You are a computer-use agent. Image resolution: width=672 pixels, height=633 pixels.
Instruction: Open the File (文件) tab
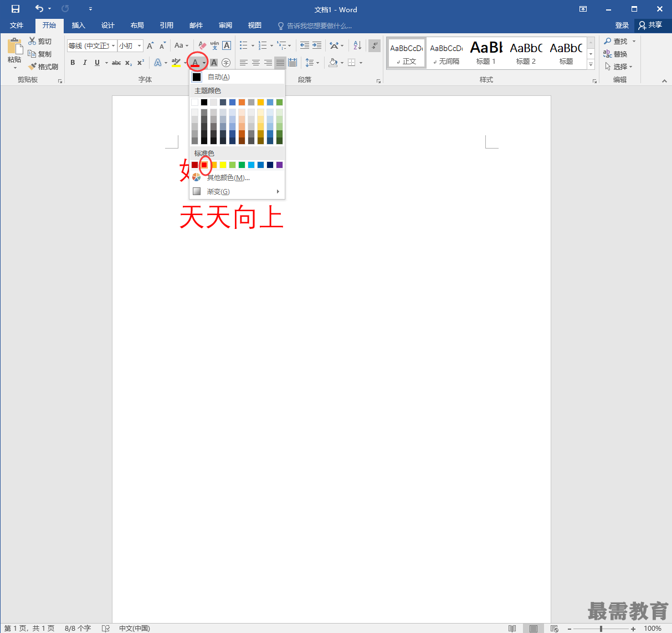coord(17,25)
